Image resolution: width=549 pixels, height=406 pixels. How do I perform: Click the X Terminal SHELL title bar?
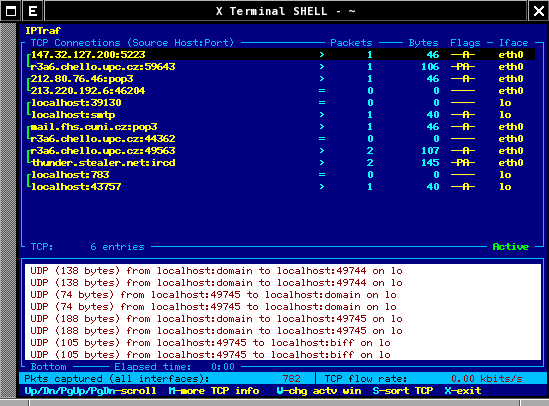point(285,11)
